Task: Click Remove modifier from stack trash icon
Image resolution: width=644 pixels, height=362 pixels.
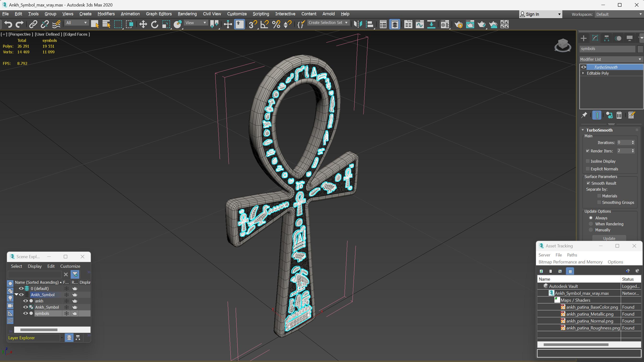Action: coord(619,115)
